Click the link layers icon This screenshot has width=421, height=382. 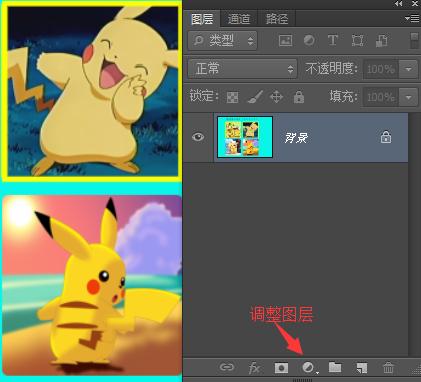tap(227, 367)
